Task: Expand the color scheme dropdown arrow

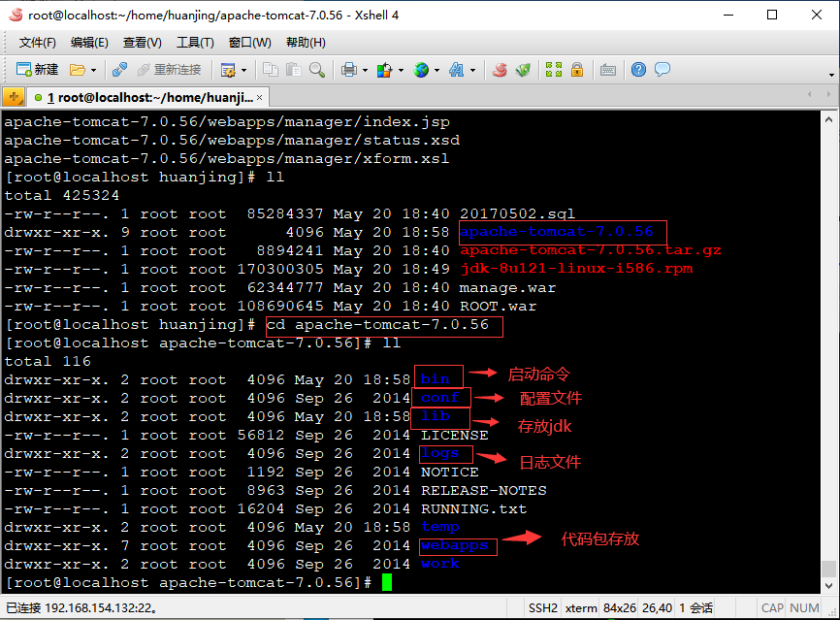Action: coord(401,70)
